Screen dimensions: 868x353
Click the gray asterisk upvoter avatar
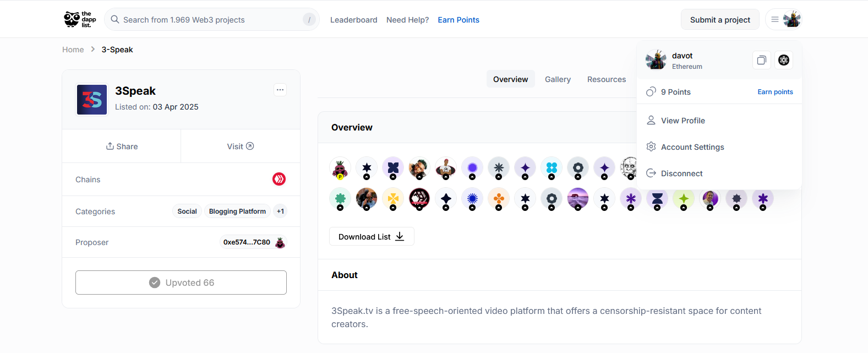[499, 169]
